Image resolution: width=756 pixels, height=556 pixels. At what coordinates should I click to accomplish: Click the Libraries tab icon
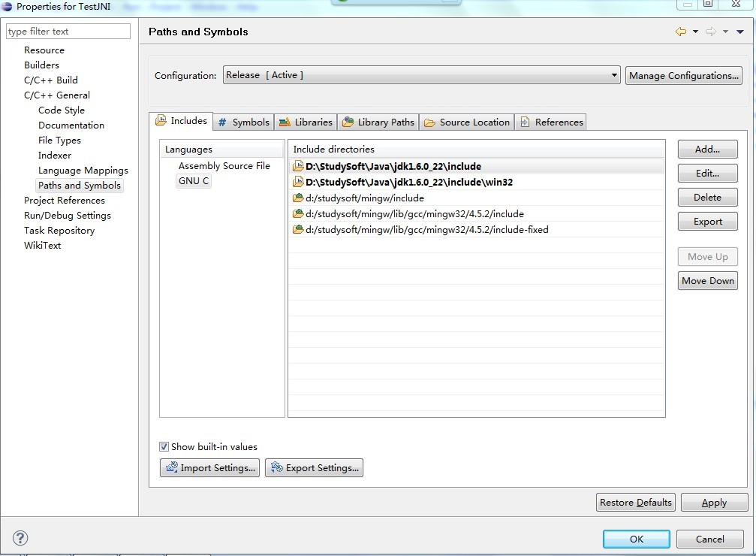click(x=285, y=122)
